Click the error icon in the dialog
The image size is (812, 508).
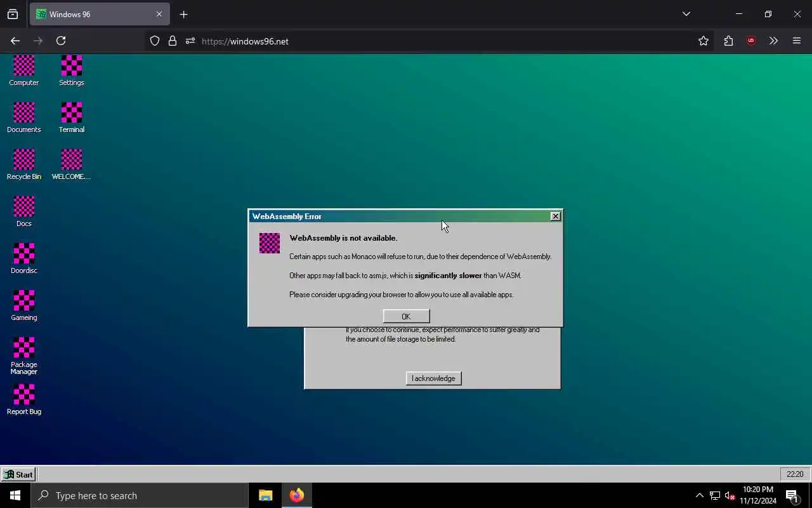[270, 243]
